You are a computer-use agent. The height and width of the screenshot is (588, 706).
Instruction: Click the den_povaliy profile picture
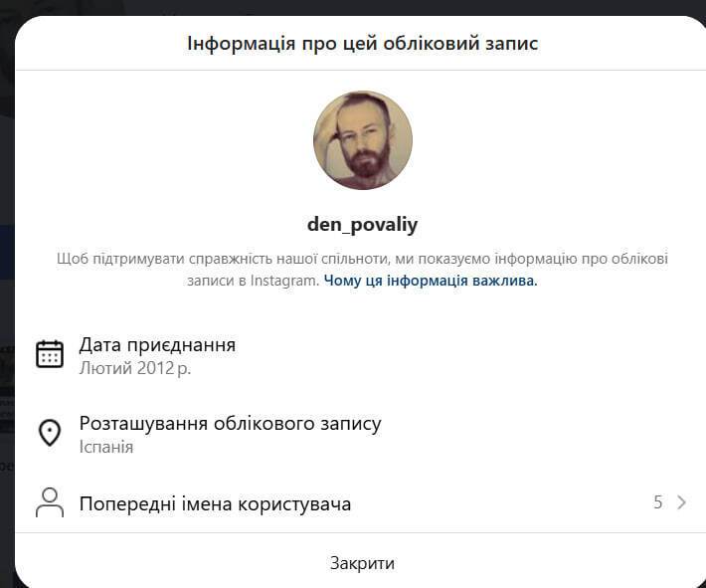[363, 140]
